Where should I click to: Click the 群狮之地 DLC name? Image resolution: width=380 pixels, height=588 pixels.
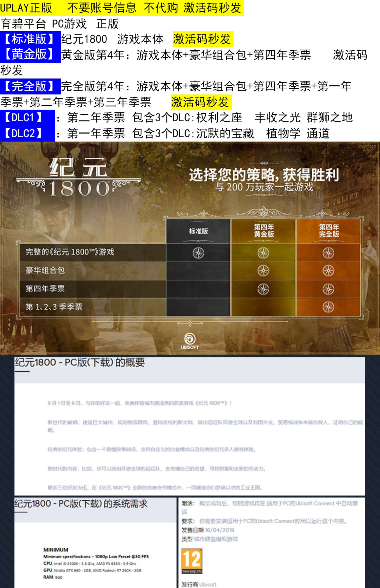tap(330, 118)
